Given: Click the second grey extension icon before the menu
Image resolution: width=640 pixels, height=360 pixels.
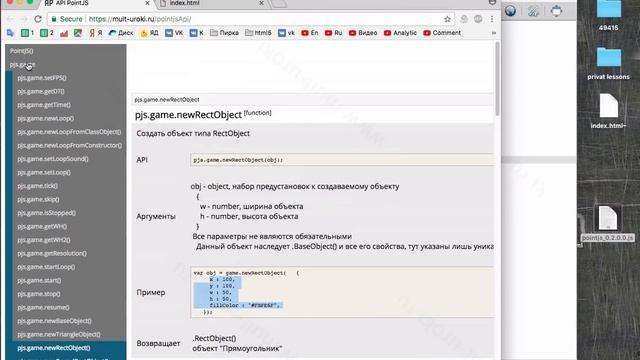Looking at the screenshot, I should click(x=478, y=19).
